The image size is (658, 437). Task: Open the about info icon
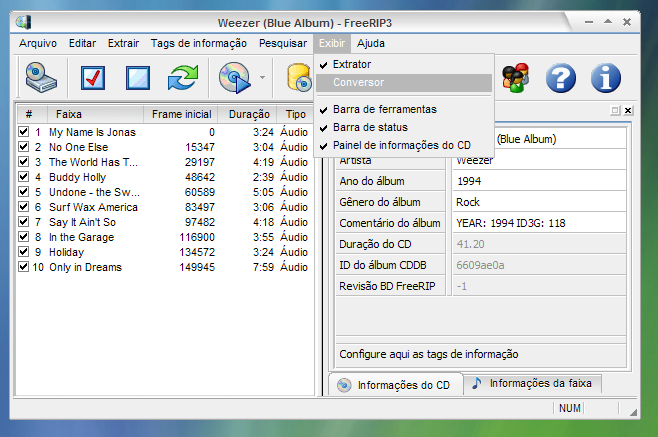606,78
